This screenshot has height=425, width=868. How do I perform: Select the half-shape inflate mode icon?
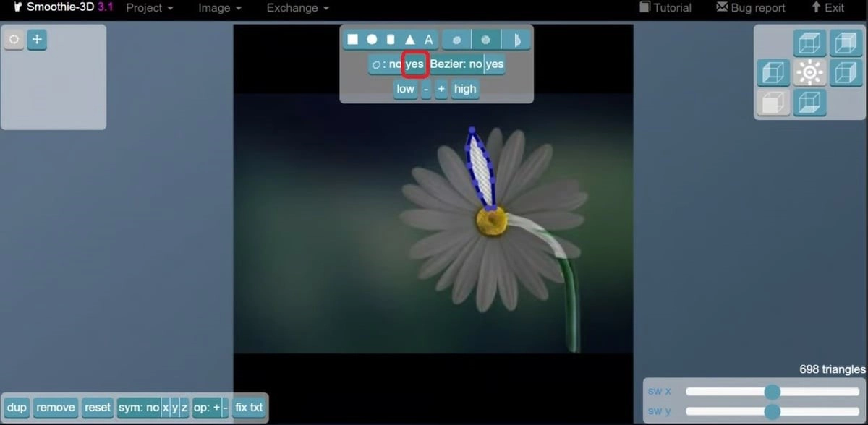point(516,40)
